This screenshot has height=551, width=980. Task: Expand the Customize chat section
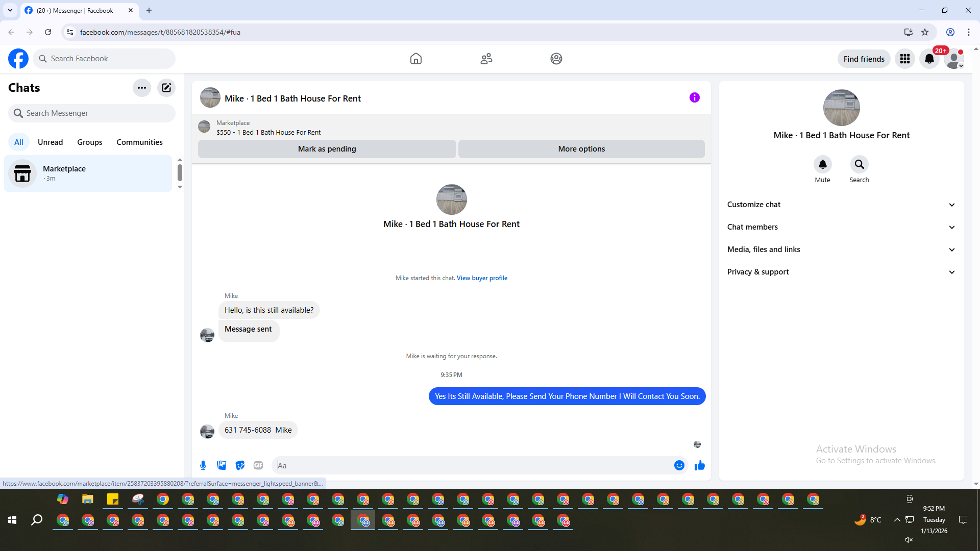tap(841, 205)
